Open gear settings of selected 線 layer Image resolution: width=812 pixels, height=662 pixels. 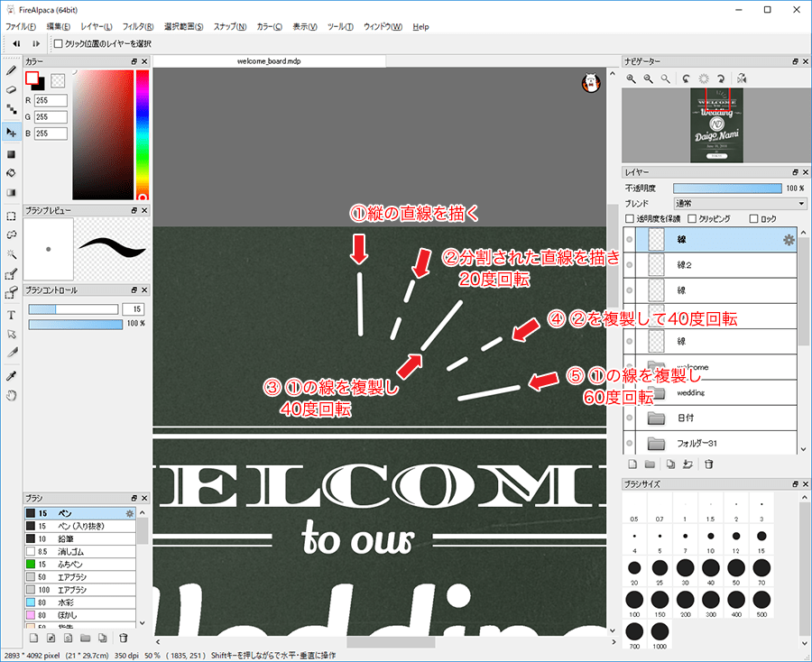[788, 239]
